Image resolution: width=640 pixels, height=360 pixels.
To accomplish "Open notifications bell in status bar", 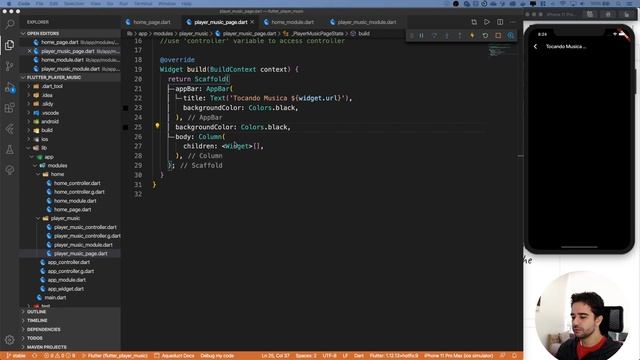I will click(514, 356).
